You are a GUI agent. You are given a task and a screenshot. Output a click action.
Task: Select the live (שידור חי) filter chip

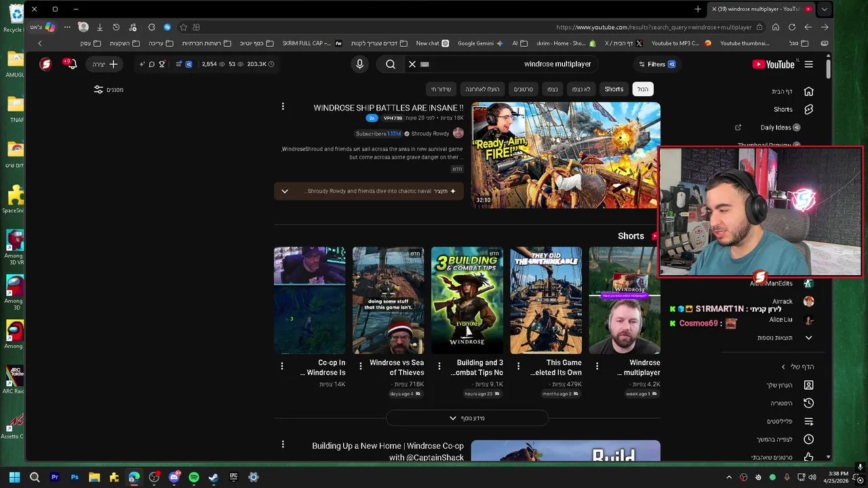[x=441, y=89]
